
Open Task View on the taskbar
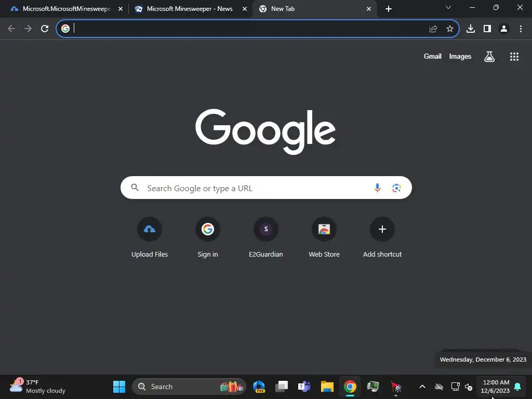pyautogui.click(x=282, y=387)
